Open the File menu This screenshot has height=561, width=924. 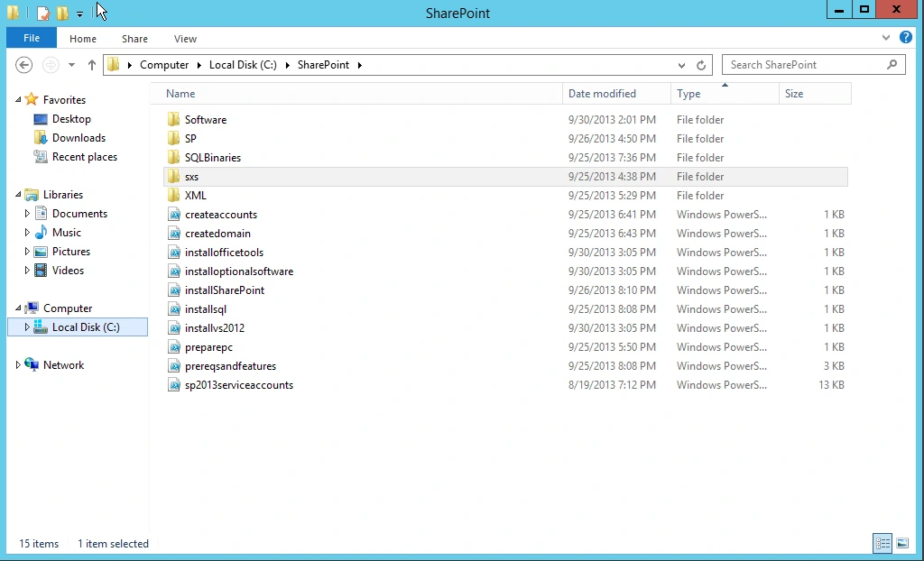(x=32, y=38)
